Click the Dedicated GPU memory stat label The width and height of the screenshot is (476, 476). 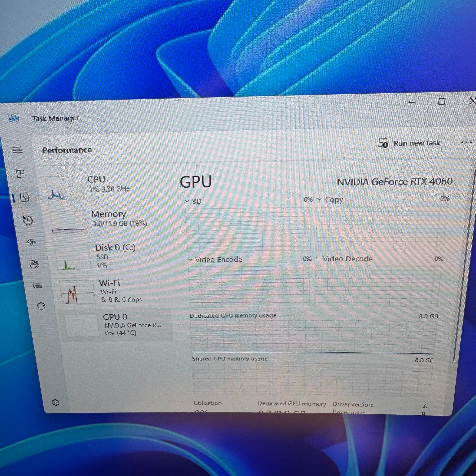292,403
